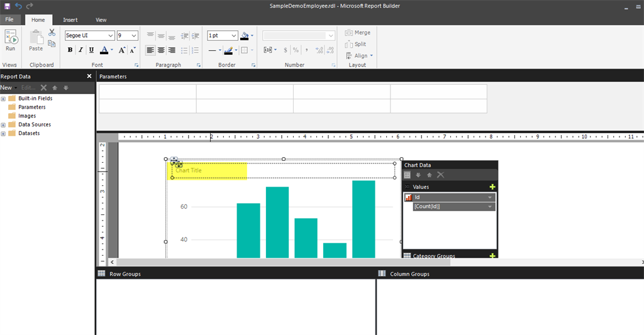Undo the last action
Viewport: 644px width, 335px height.
(x=18, y=6)
